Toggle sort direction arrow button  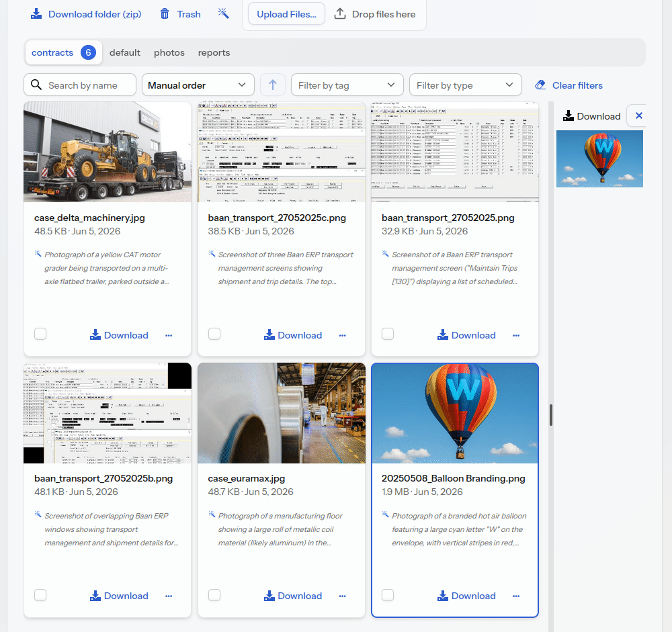tap(273, 85)
